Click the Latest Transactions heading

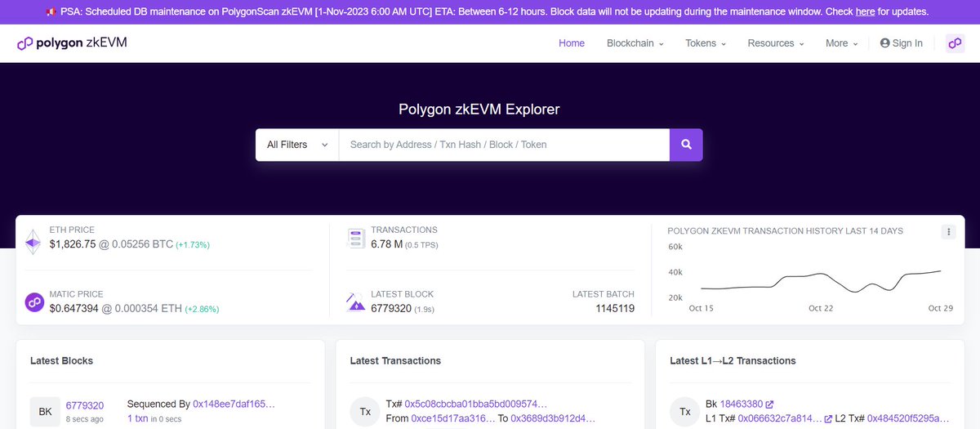[x=395, y=360]
